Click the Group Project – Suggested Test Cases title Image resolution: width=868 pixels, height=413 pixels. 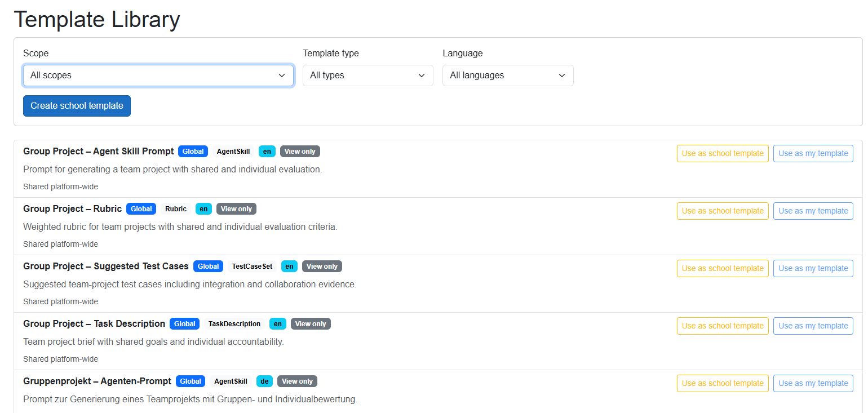coord(106,266)
